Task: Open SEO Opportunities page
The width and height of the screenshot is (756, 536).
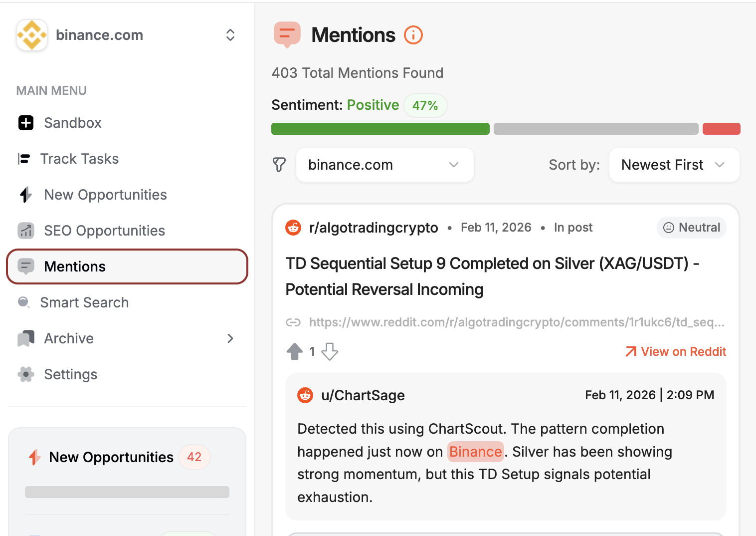Action: 104,231
